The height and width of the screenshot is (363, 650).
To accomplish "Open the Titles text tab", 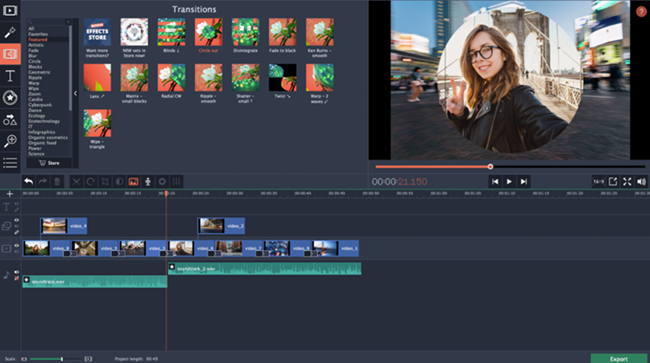I will pos(10,76).
